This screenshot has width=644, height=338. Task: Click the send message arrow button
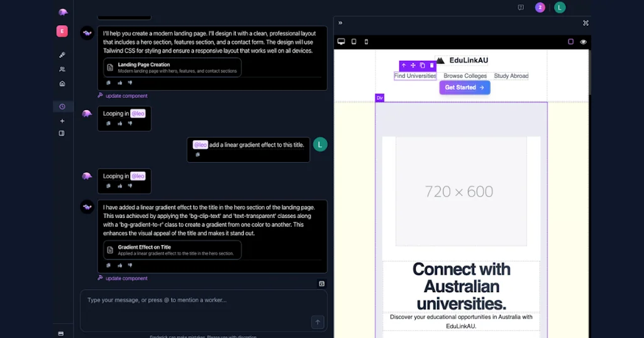tap(318, 322)
